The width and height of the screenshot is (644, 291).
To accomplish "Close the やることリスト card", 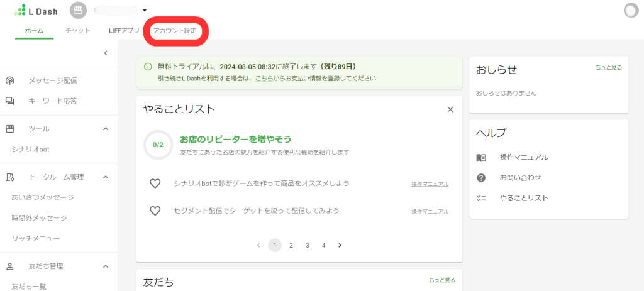I will click(450, 109).
